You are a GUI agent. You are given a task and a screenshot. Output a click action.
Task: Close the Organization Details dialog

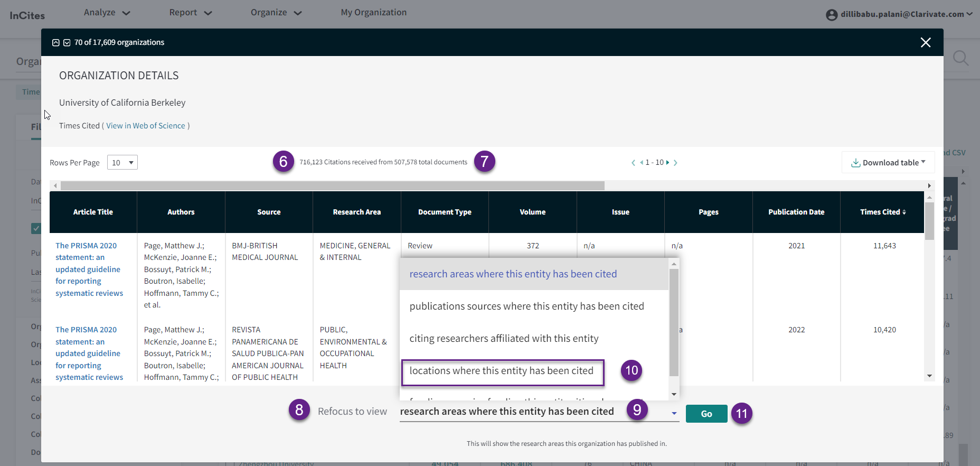(x=926, y=42)
